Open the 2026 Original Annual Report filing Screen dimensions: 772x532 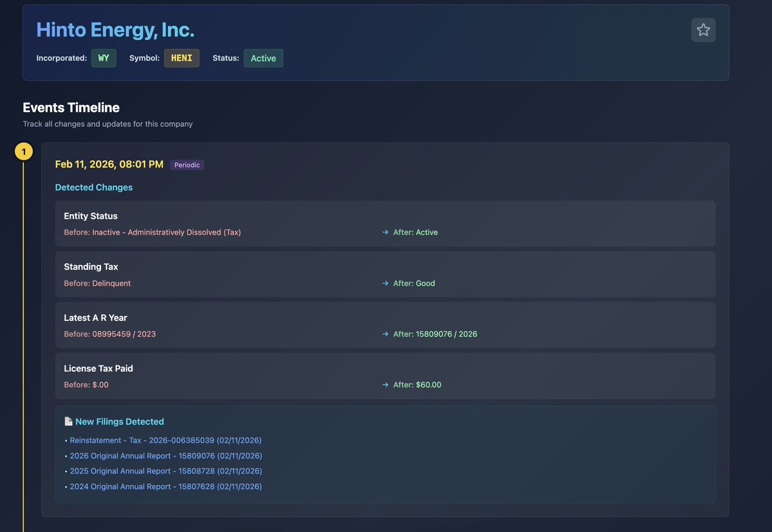(x=165, y=455)
